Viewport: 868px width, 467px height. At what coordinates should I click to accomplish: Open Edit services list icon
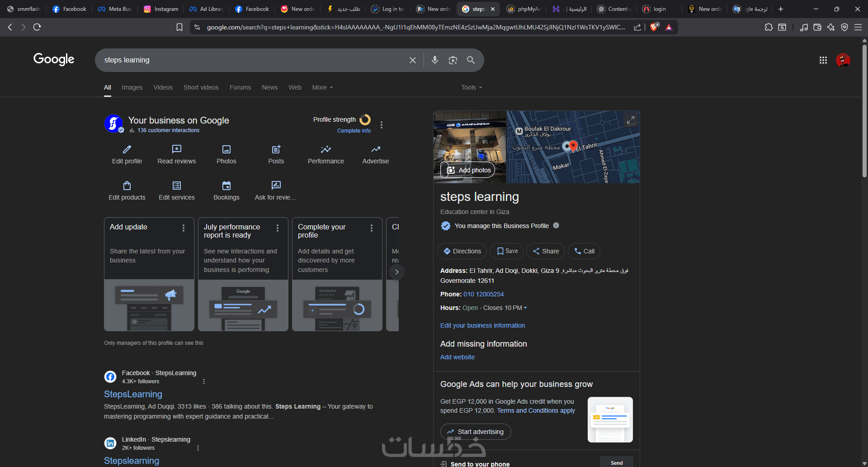(177, 186)
